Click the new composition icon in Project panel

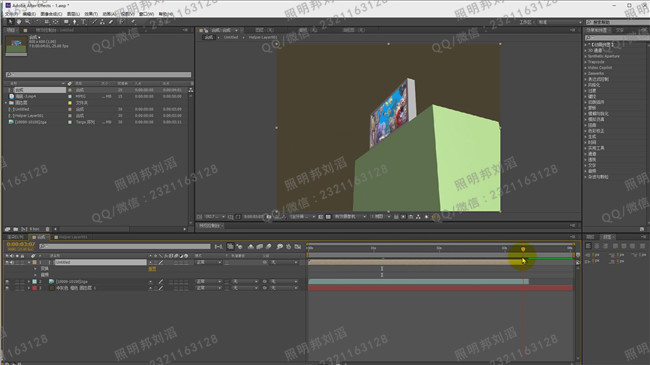(24, 229)
